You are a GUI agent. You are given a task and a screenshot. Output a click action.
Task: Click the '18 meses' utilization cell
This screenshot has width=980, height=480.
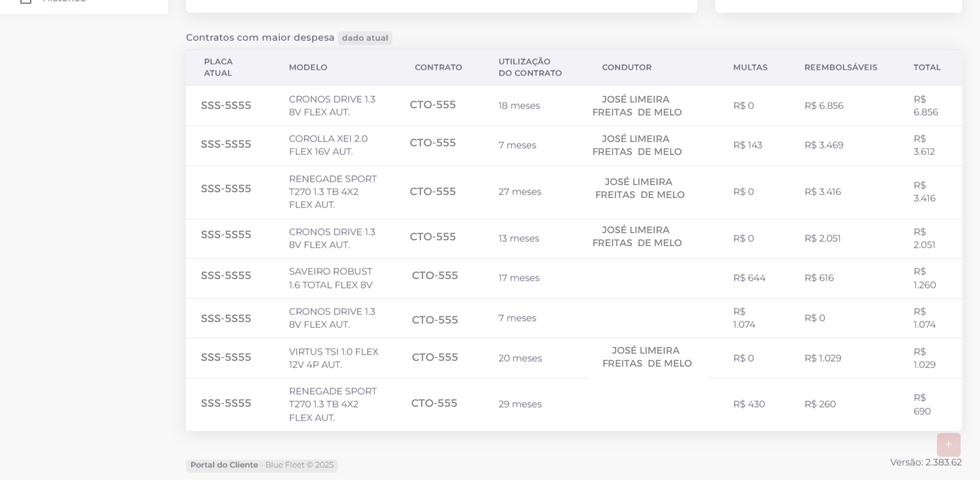click(x=519, y=105)
